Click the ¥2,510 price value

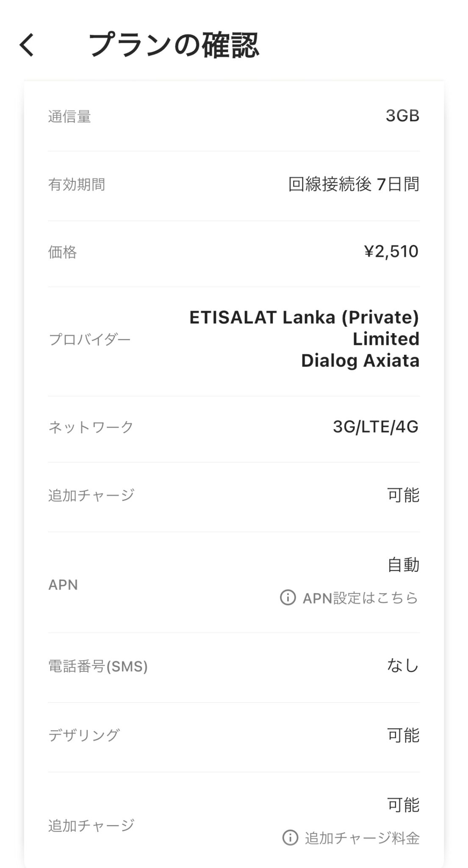click(x=391, y=251)
